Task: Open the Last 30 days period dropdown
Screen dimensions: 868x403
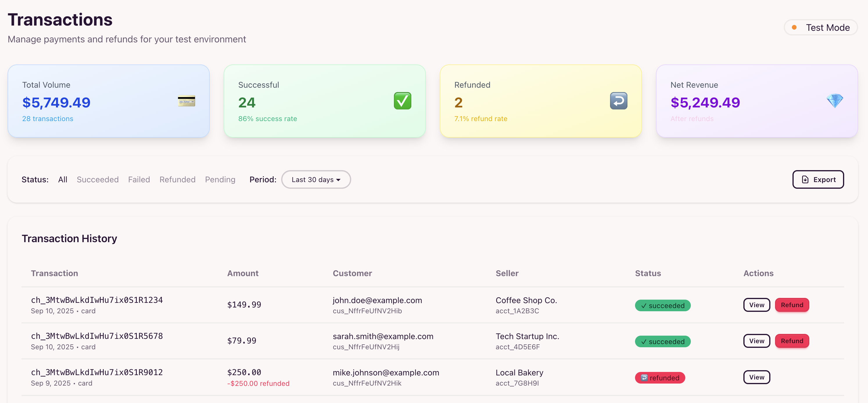Action: tap(316, 179)
